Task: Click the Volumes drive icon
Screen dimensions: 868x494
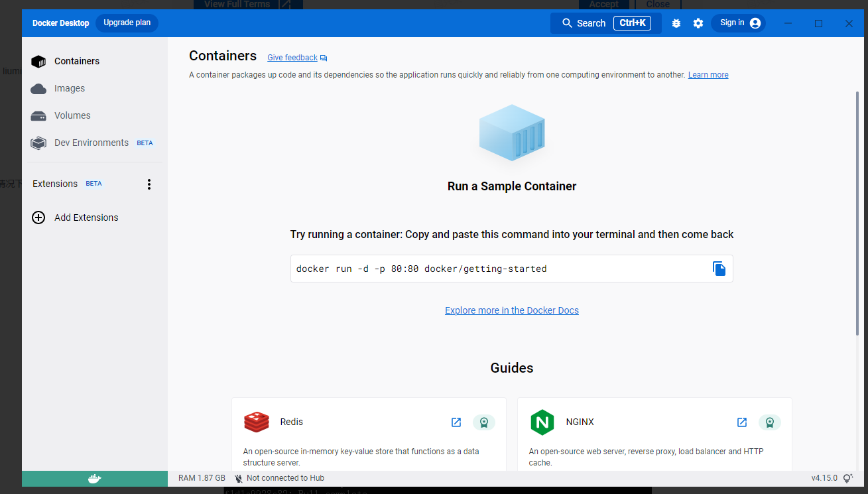Action: (x=38, y=116)
